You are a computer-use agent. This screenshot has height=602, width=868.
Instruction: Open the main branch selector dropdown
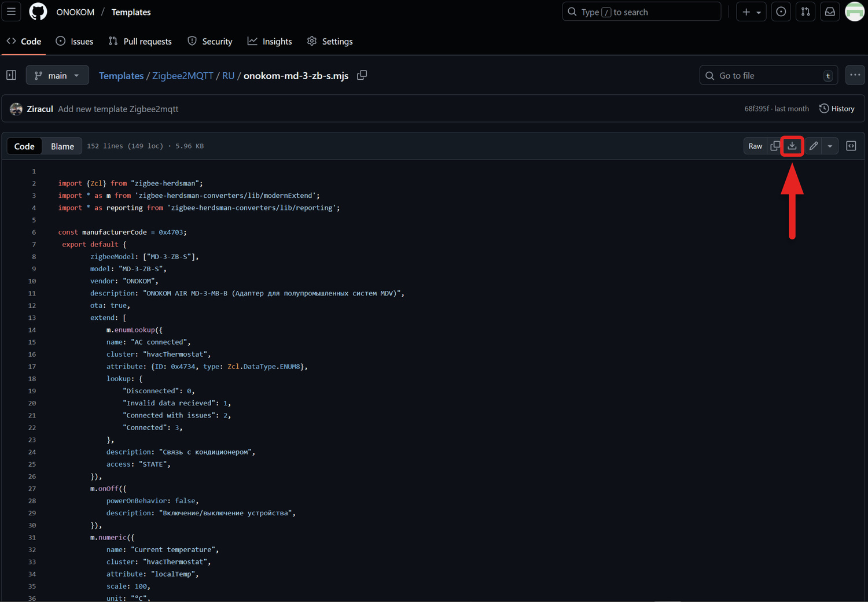[x=57, y=75]
